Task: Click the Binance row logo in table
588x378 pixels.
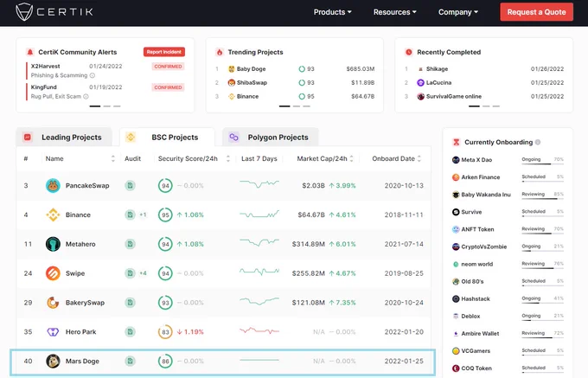Action: click(x=53, y=215)
